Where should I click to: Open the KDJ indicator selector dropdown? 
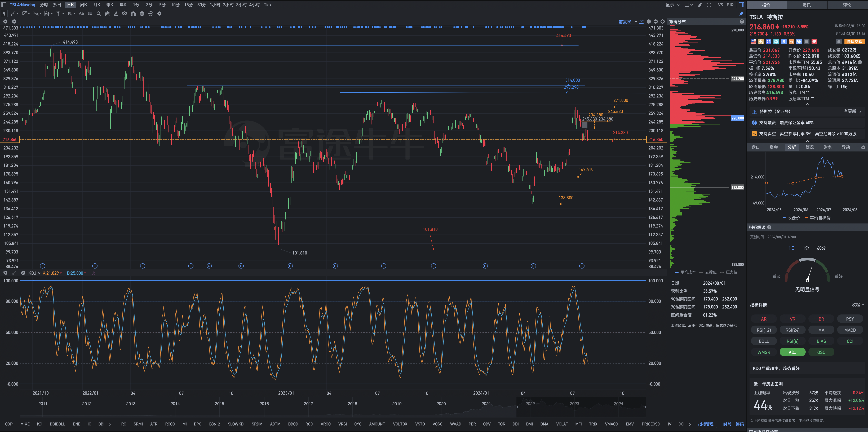[34, 273]
